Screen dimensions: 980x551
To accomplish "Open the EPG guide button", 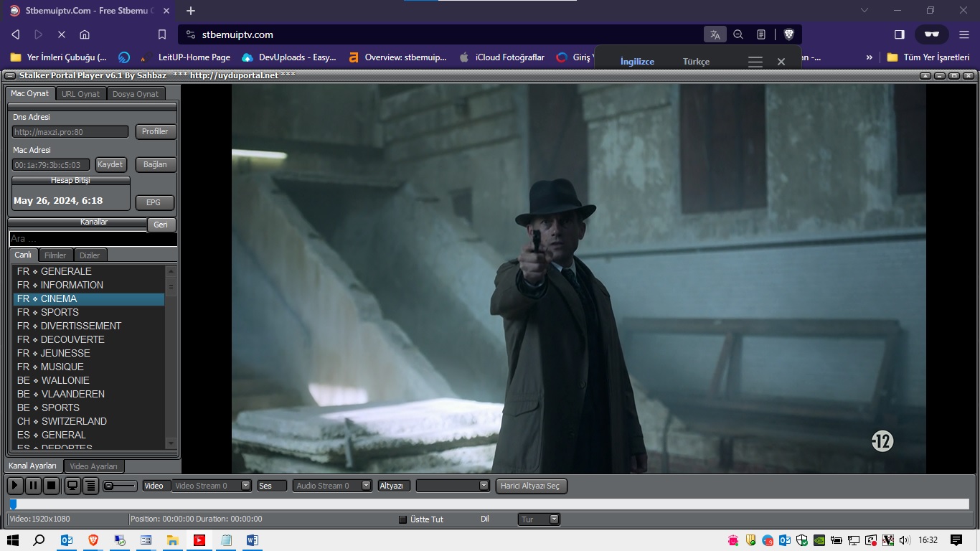I will click(154, 202).
